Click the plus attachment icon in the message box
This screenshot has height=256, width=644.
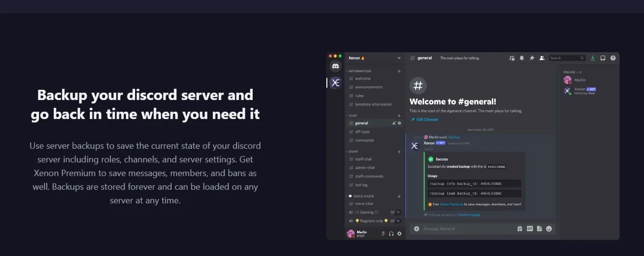point(417,228)
